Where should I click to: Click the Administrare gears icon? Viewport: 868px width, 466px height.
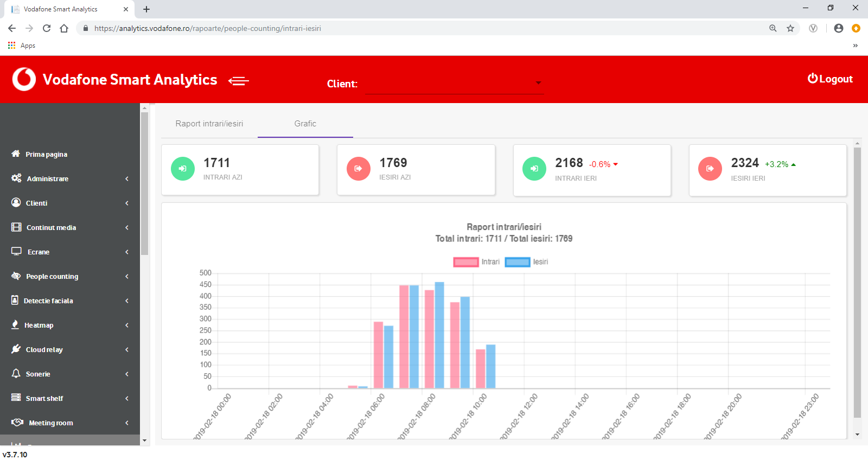pos(16,178)
